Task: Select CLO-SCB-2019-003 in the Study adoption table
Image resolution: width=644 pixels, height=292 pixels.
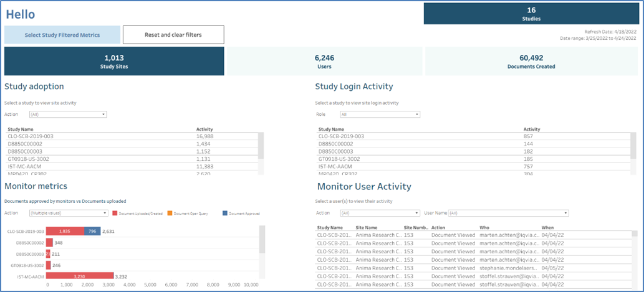Action: click(x=31, y=136)
